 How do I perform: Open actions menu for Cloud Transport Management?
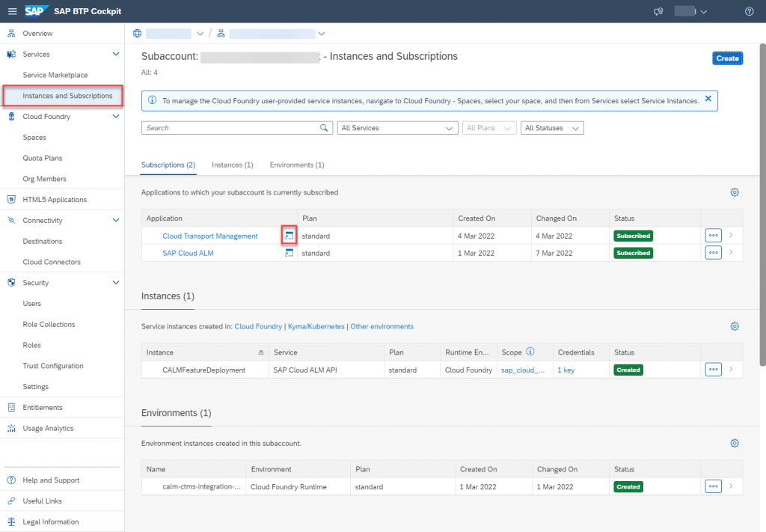tap(713, 236)
